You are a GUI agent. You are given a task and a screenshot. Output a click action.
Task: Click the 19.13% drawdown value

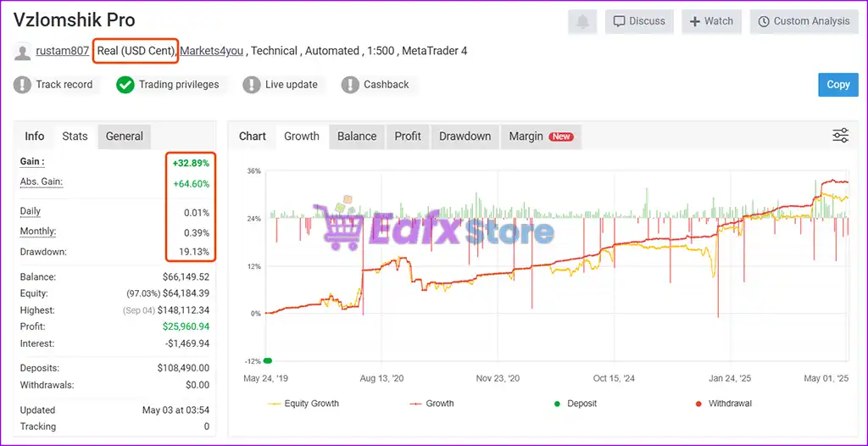(x=194, y=252)
